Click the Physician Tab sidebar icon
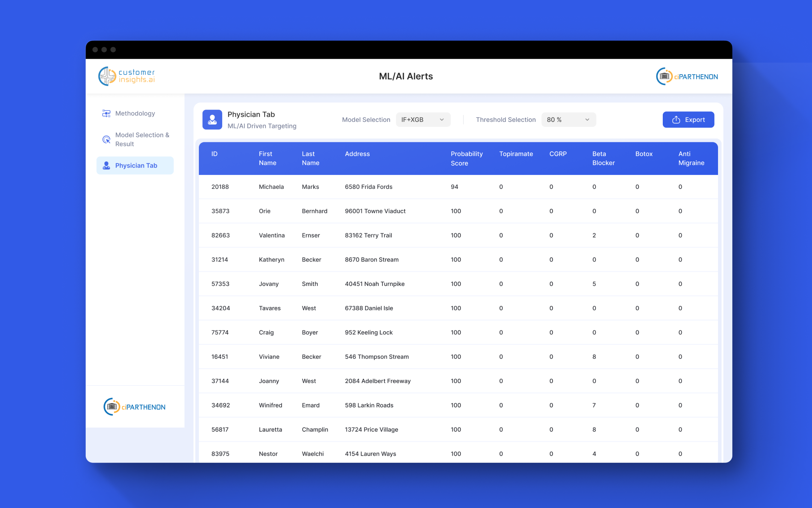812x508 pixels. (106, 166)
